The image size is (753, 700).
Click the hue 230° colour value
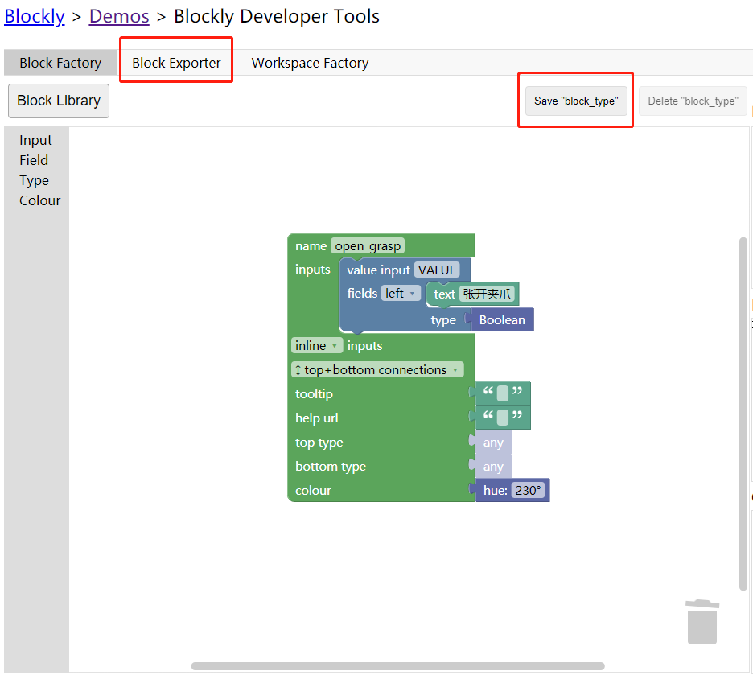point(528,490)
